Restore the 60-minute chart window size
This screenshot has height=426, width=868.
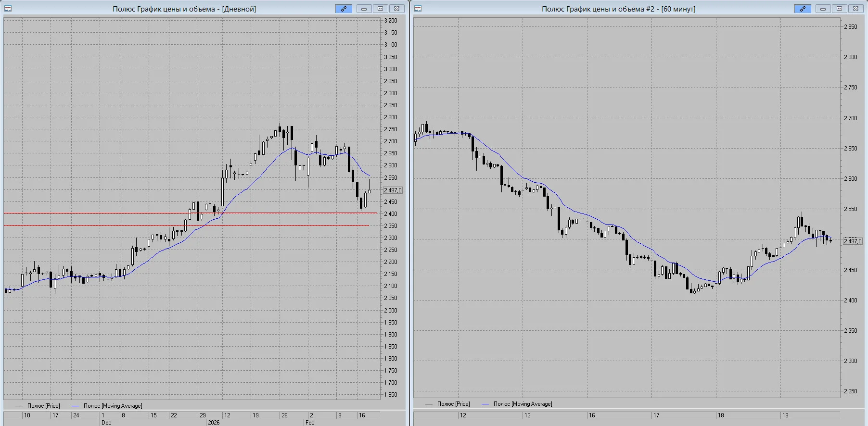point(839,9)
